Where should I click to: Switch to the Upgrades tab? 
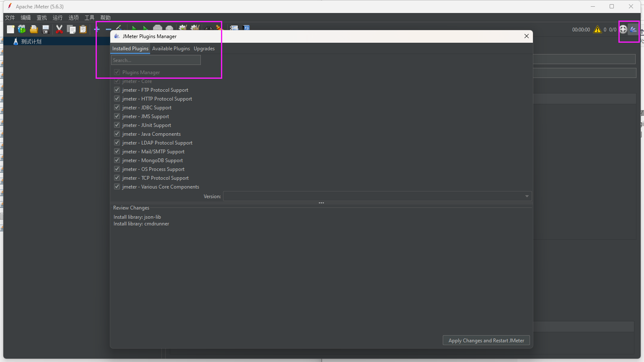pyautogui.click(x=204, y=49)
